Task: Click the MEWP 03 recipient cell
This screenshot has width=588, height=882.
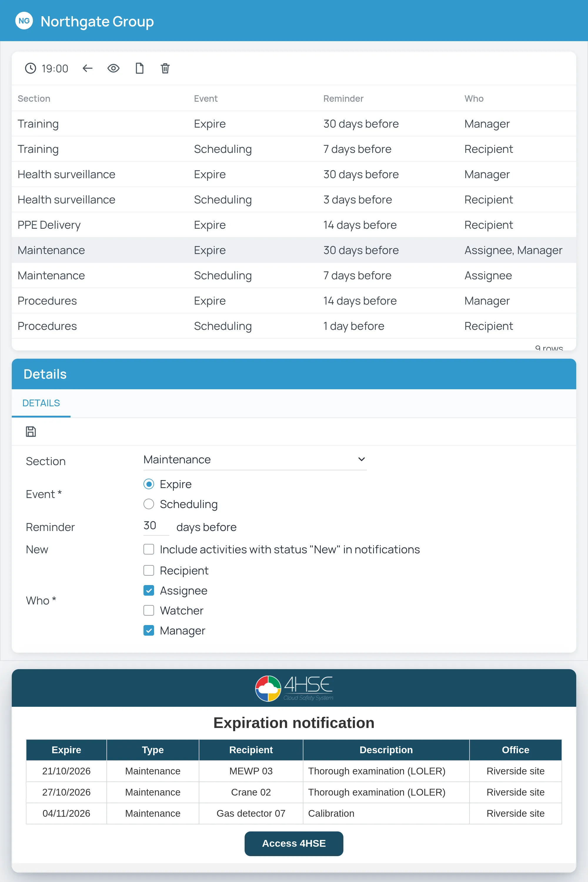Action: (x=251, y=771)
